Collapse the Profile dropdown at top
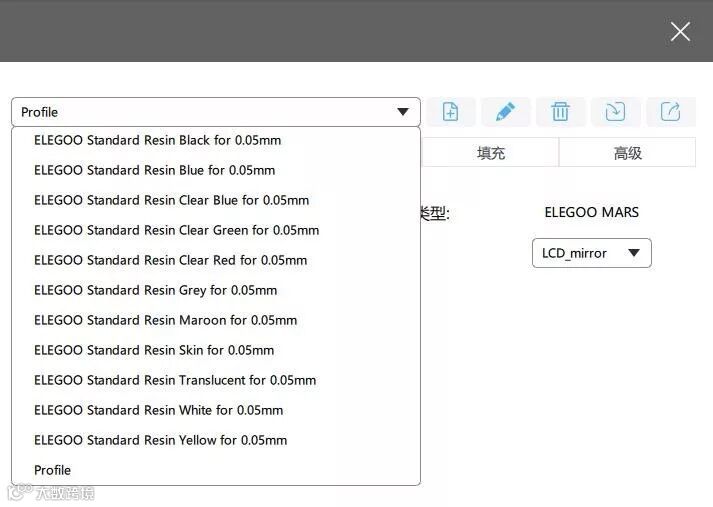The width and height of the screenshot is (713, 507). point(216,112)
